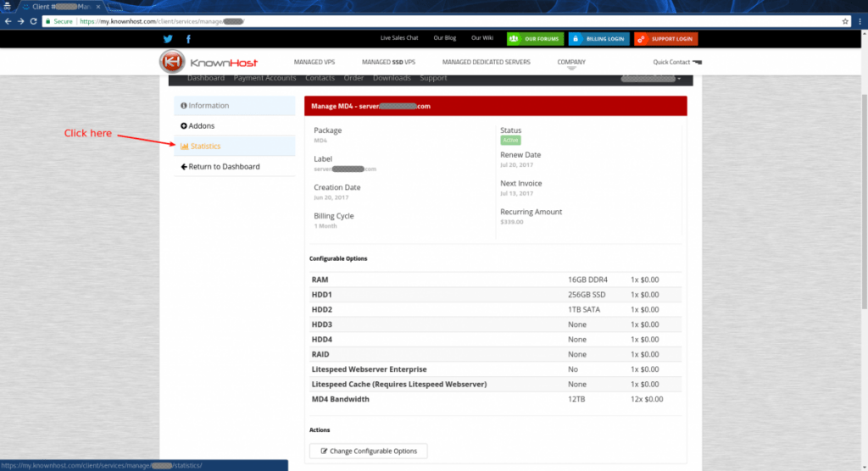This screenshot has width=868, height=471.
Task: Click Payment Accounts in nav bar
Action: (264, 78)
